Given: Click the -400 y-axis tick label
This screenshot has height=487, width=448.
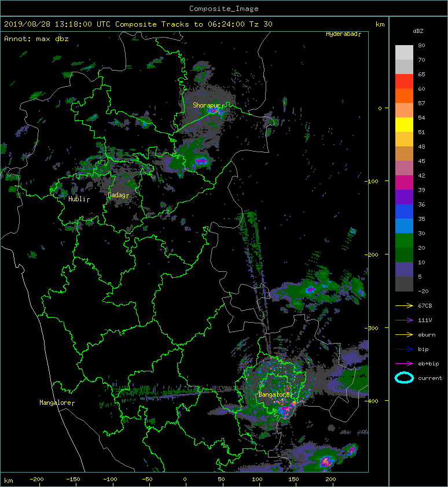Looking at the screenshot, I should [x=371, y=401].
